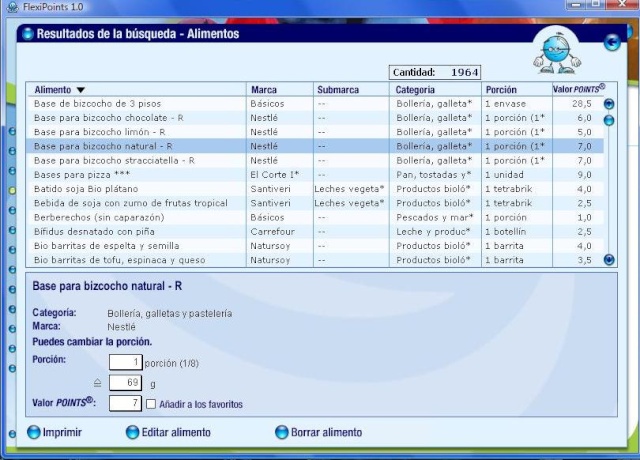The width and height of the screenshot is (640, 460).
Task: Click 1 envase portion cell
Action: [505, 104]
